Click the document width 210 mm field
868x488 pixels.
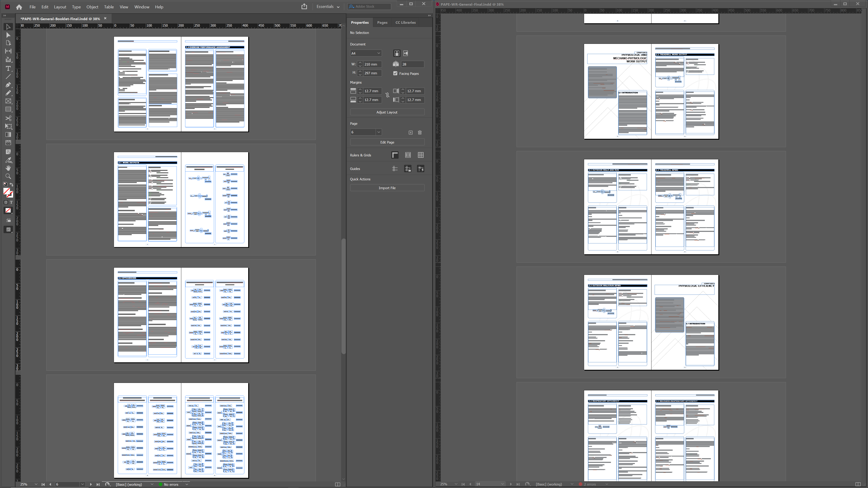click(373, 64)
